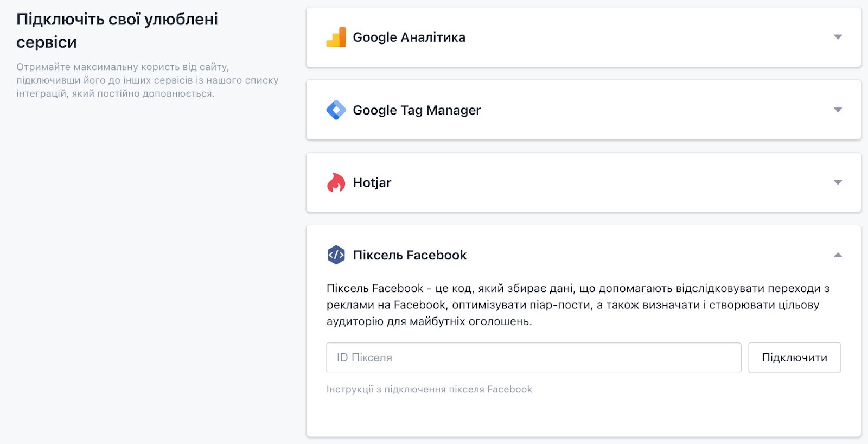Click the Підключіть свої улюблені сервіси heading

(117, 30)
